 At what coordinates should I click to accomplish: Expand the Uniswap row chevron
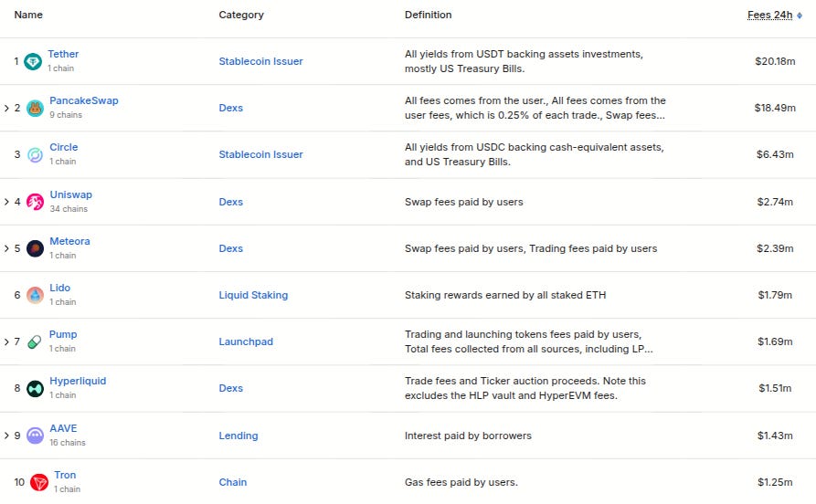point(6,202)
